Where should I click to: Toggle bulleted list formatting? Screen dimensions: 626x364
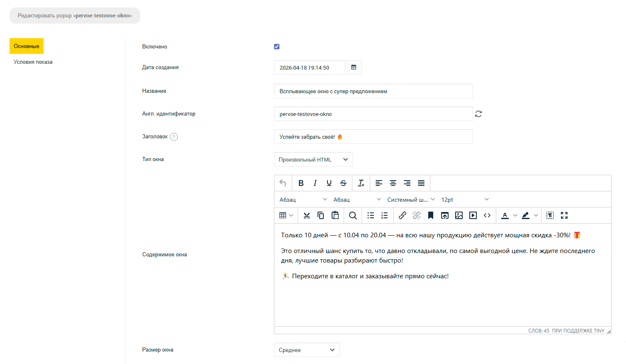tap(371, 215)
